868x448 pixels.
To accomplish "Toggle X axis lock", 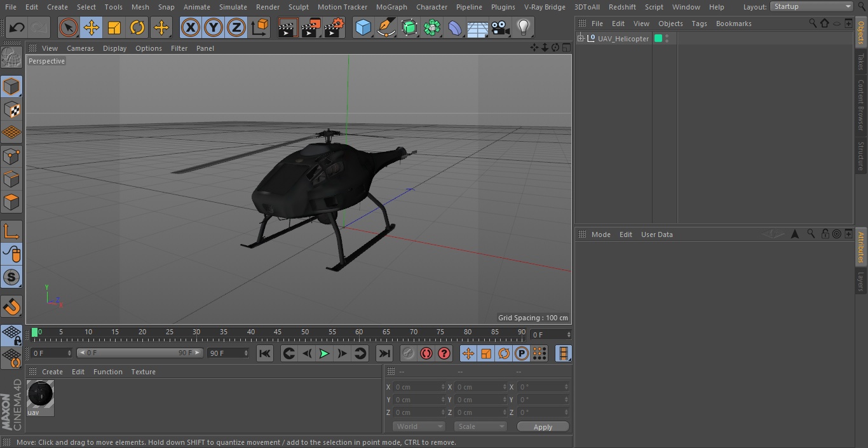I will tap(191, 27).
